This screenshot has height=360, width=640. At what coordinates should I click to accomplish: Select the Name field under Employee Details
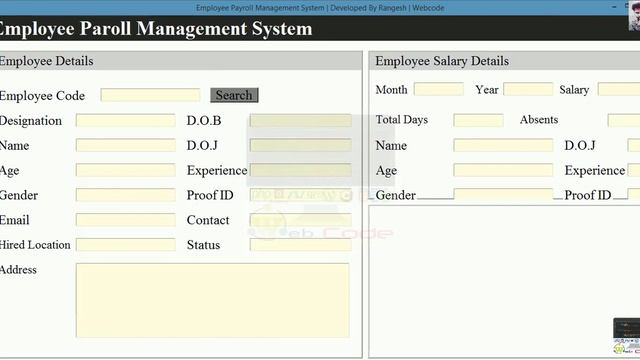[x=126, y=145]
